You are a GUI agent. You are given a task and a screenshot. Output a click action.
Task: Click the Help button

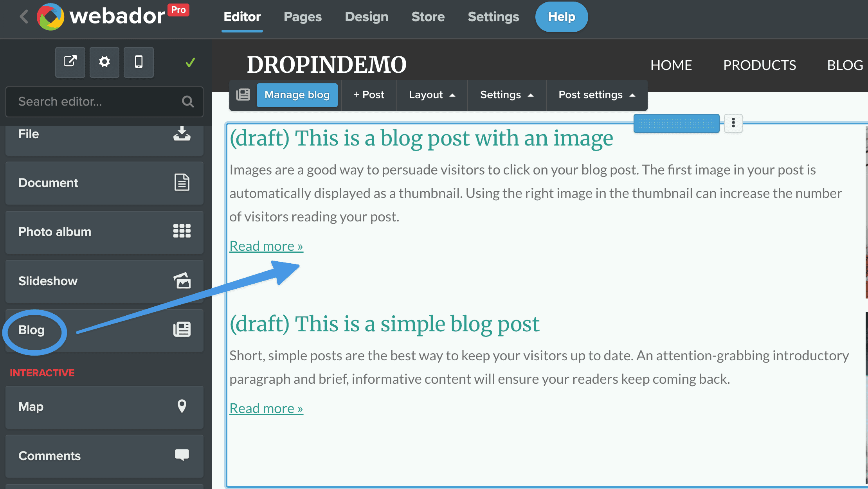point(562,17)
